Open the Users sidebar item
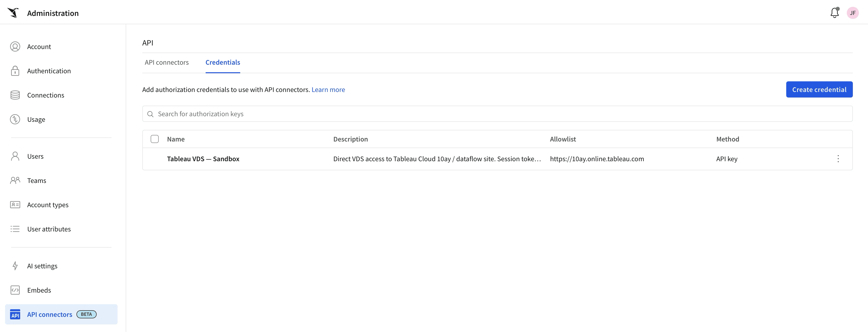 point(35,156)
